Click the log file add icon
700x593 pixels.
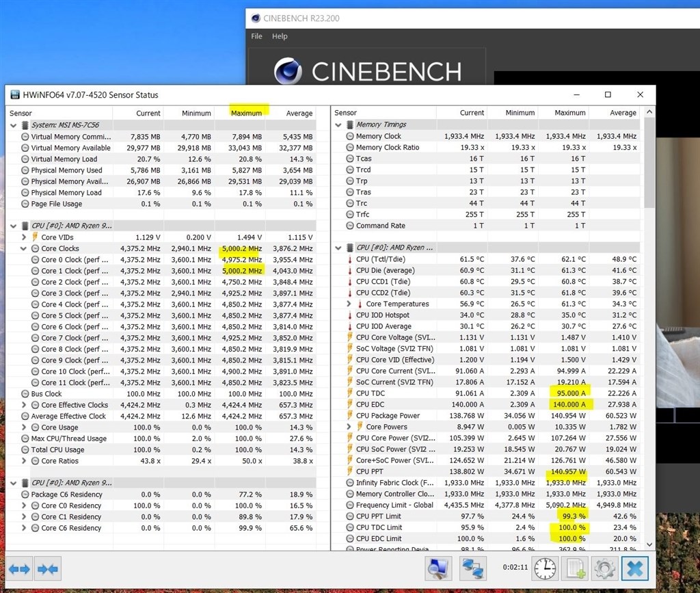pos(575,569)
